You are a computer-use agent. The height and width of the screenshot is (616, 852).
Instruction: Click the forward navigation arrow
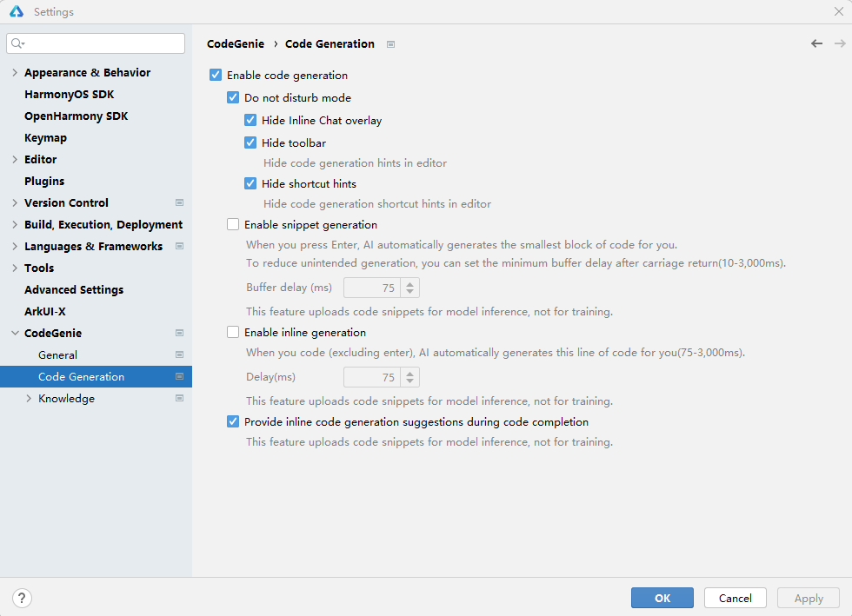[840, 43]
